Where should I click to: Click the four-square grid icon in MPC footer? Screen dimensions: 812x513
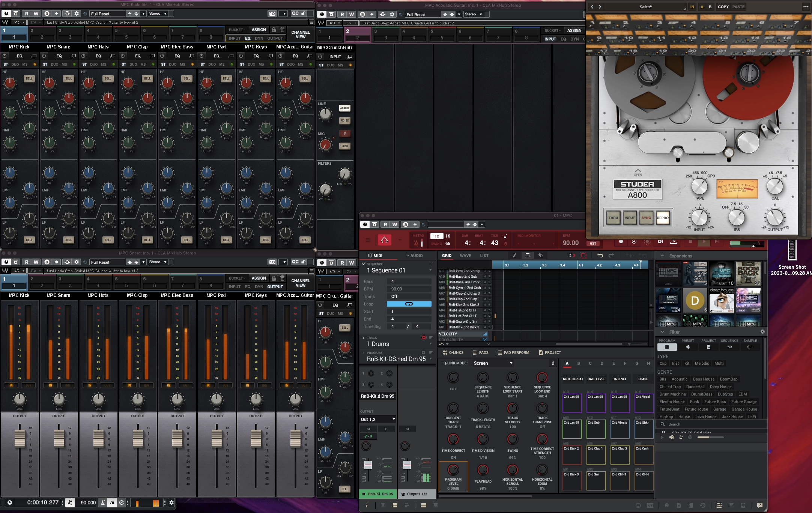[395, 505]
